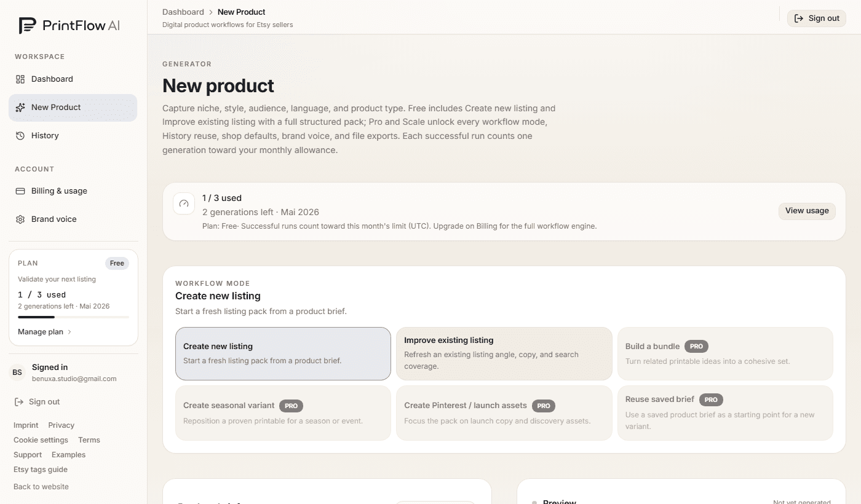Viewport: 861px width, 504px height.
Task: Open the Etsy tags guide link
Action: pyautogui.click(x=41, y=470)
